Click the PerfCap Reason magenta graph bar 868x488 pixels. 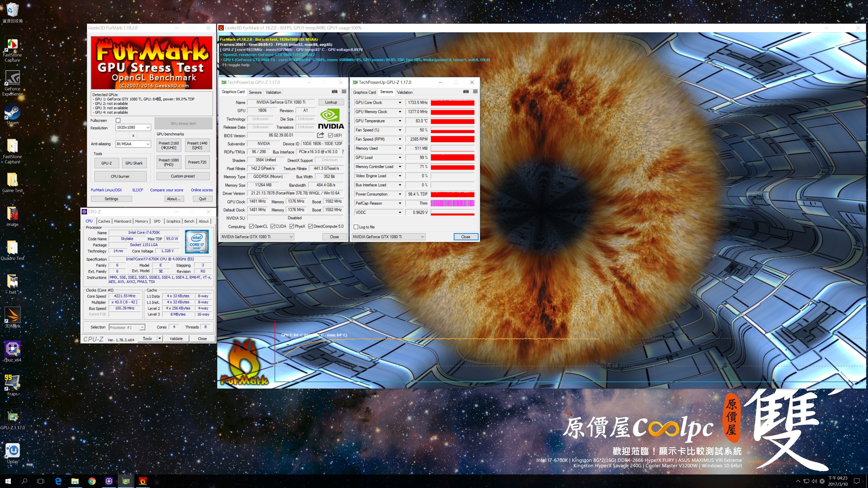pos(453,203)
